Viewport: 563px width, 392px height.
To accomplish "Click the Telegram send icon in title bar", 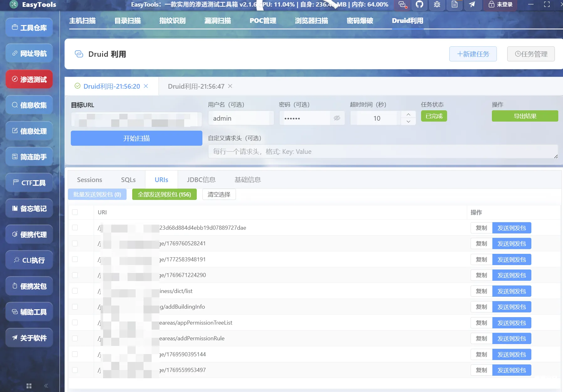I will 472,5.
